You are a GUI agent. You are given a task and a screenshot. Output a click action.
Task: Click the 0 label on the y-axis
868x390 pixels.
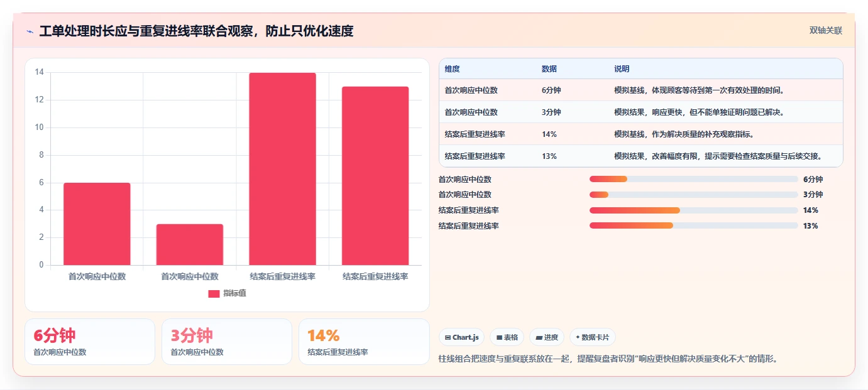coord(41,265)
